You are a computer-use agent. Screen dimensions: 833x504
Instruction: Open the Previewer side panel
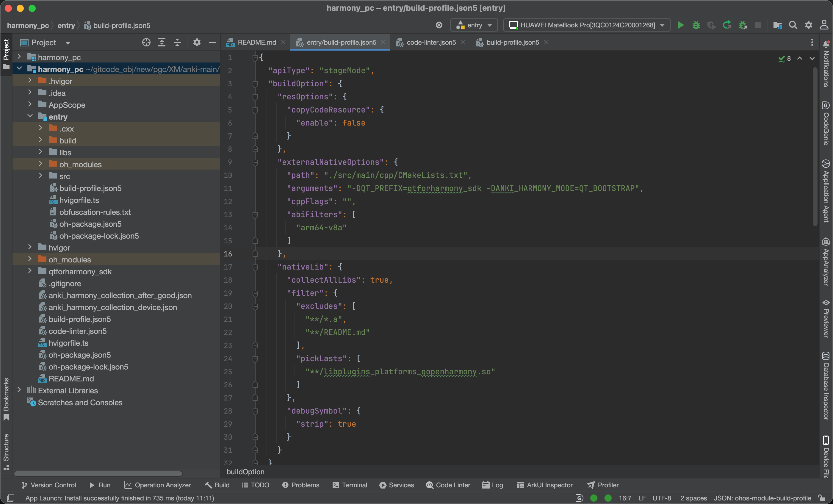(826, 318)
